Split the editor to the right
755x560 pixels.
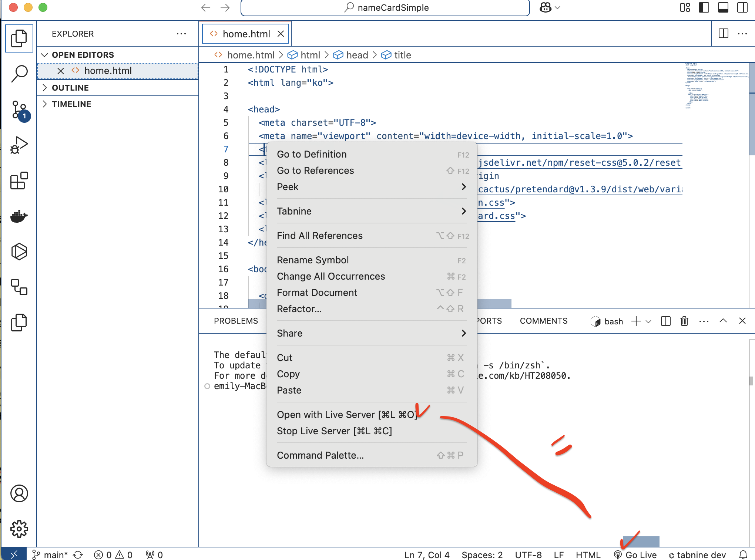coord(723,34)
